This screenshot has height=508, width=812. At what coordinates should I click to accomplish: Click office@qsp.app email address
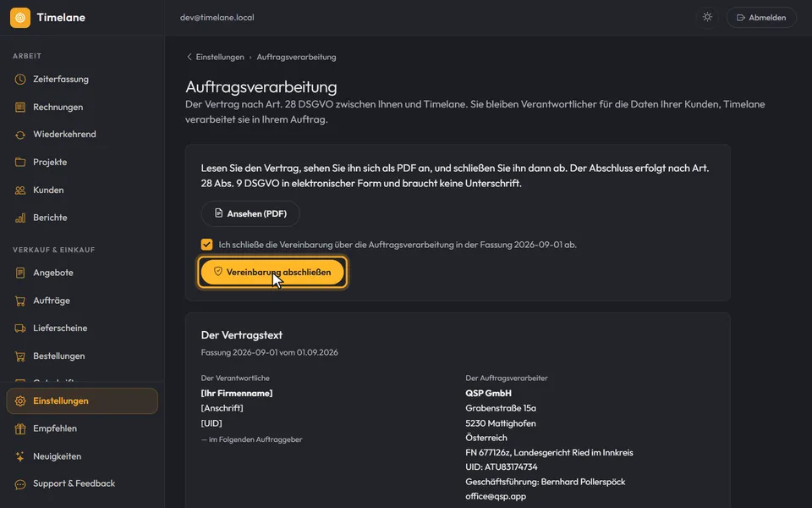click(x=496, y=497)
